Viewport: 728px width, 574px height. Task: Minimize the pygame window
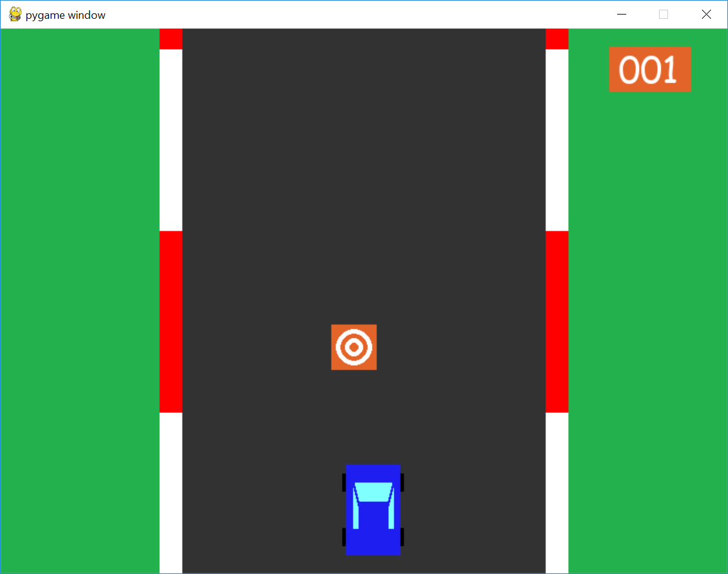click(x=621, y=15)
